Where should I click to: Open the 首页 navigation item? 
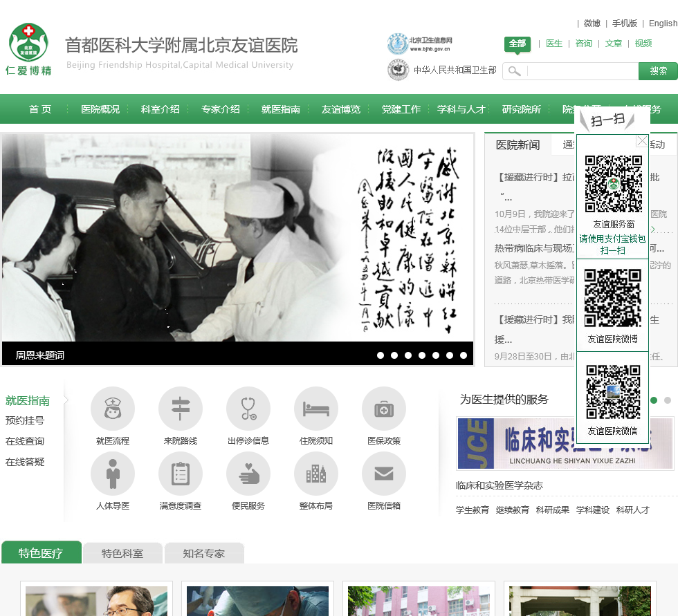point(40,109)
